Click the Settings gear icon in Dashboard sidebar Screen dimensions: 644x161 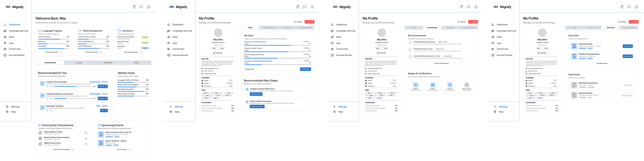pyautogui.click(x=7, y=107)
